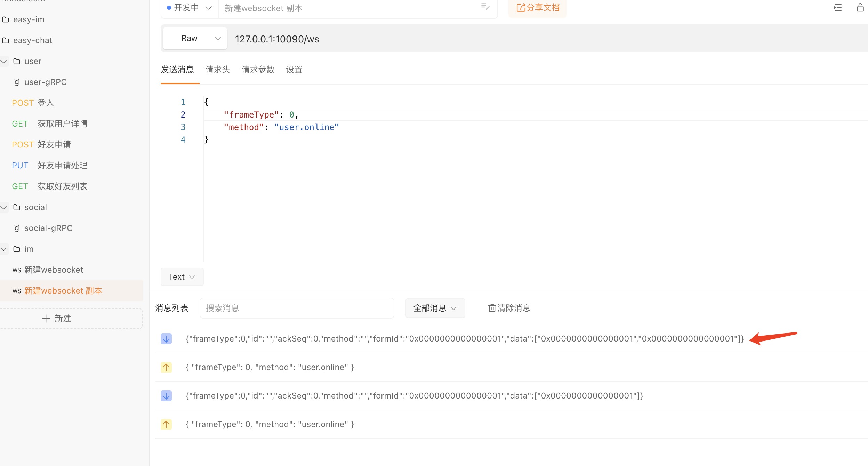Click the lock icon at top right
The image size is (868, 466).
coord(860,8)
